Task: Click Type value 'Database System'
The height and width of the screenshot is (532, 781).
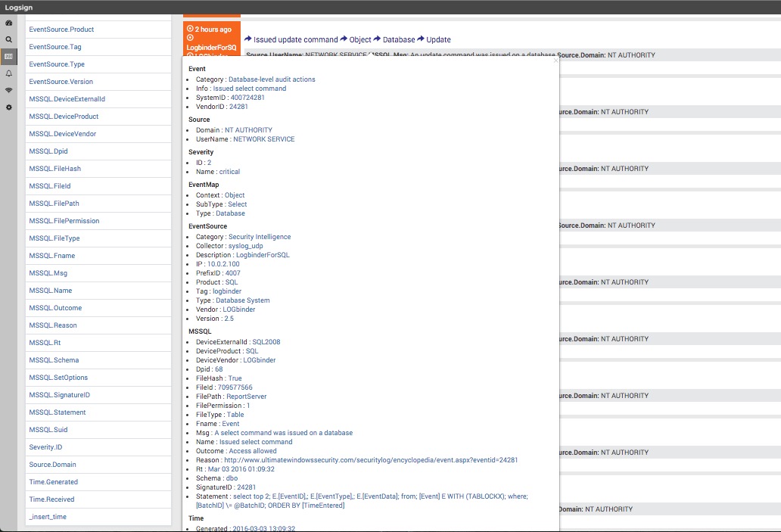Action: coord(243,300)
